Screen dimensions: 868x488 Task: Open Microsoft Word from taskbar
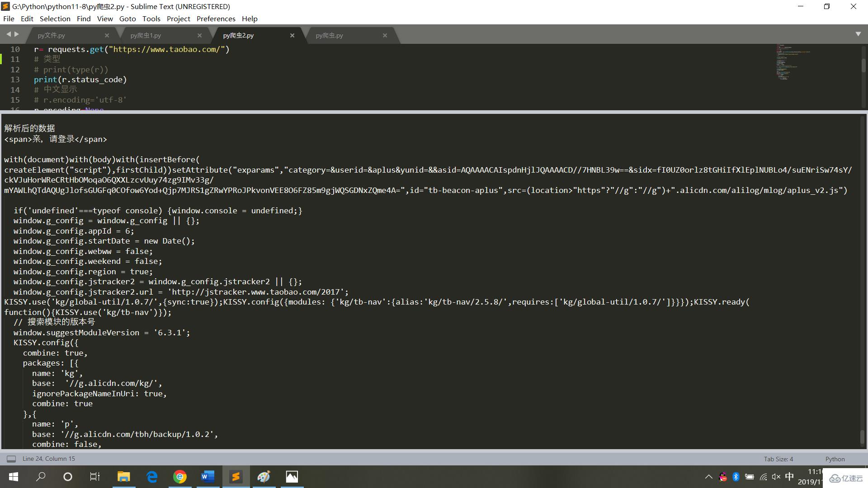pyautogui.click(x=208, y=477)
